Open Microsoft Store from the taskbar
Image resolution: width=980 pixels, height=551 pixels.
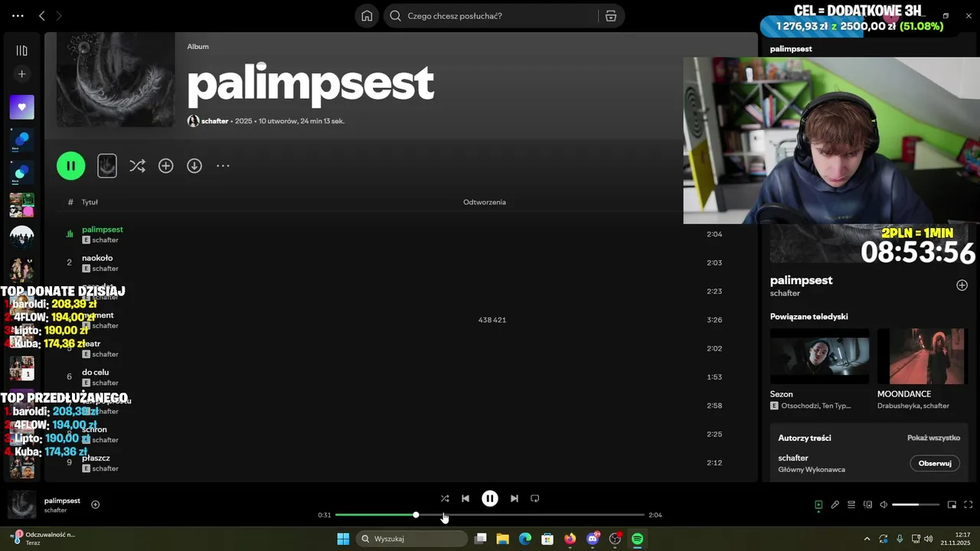click(547, 539)
